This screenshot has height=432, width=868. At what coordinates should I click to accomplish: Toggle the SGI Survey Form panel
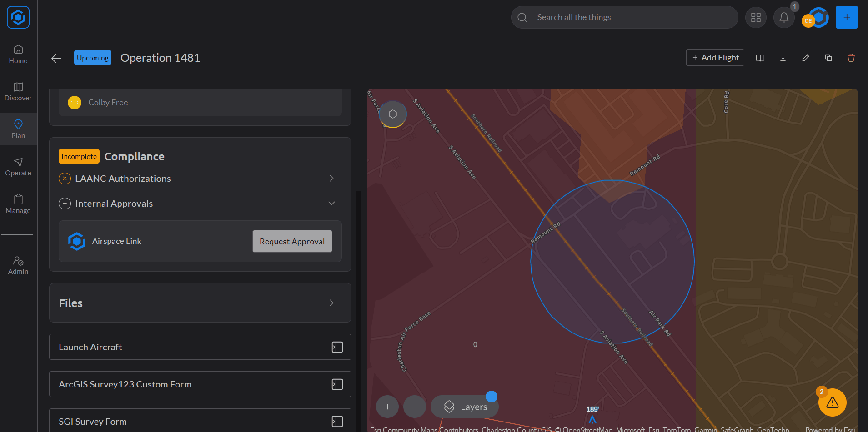[x=337, y=422]
